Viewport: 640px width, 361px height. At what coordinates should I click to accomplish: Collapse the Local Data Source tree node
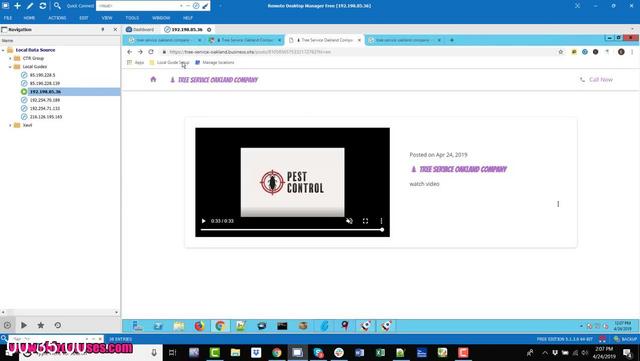point(3,50)
